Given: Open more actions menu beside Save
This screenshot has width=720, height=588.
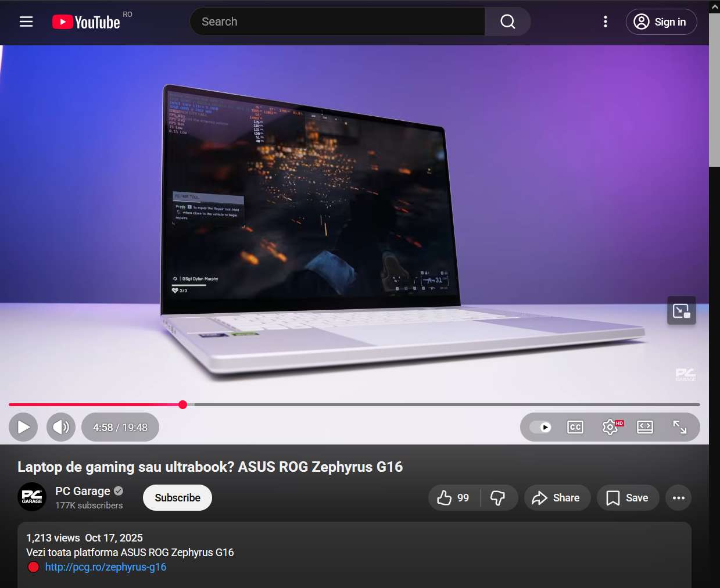Looking at the screenshot, I should (678, 498).
